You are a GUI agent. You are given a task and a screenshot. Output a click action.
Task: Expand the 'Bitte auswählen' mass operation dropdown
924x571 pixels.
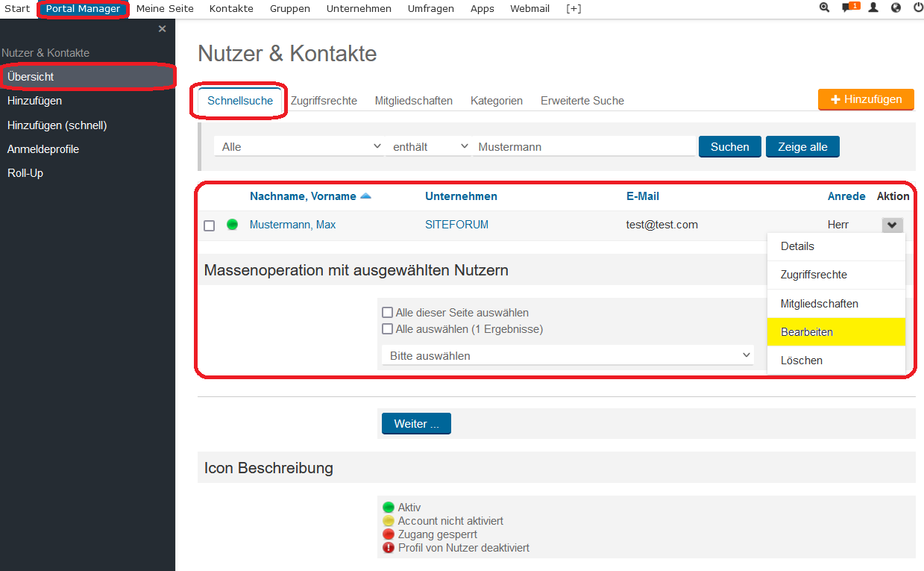[568, 356]
